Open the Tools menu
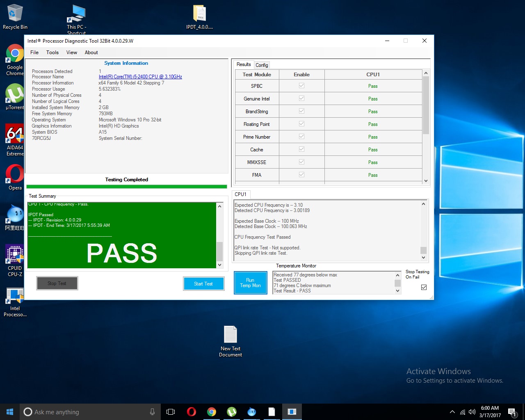The image size is (525, 420). tap(52, 52)
